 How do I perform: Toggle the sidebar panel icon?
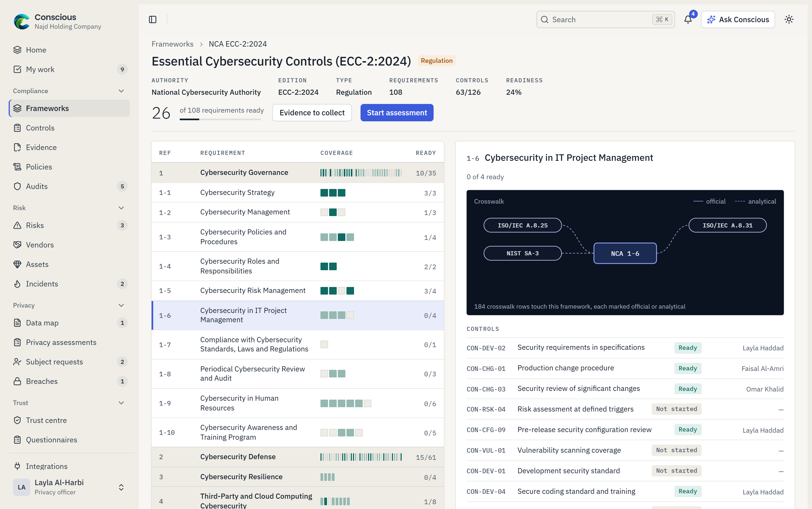click(152, 19)
